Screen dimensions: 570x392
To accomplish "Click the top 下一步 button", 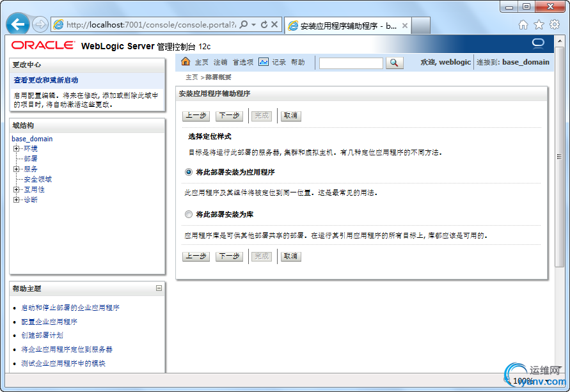I will (229, 116).
